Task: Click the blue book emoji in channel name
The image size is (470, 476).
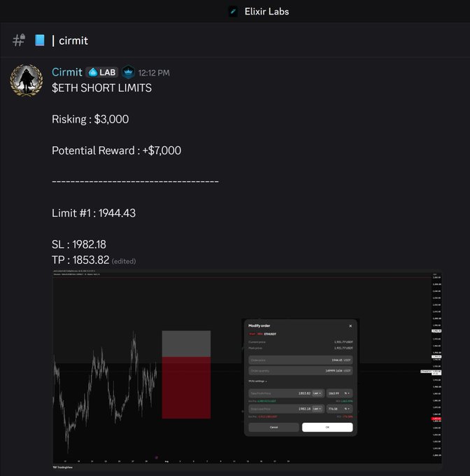Action: click(40, 40)
